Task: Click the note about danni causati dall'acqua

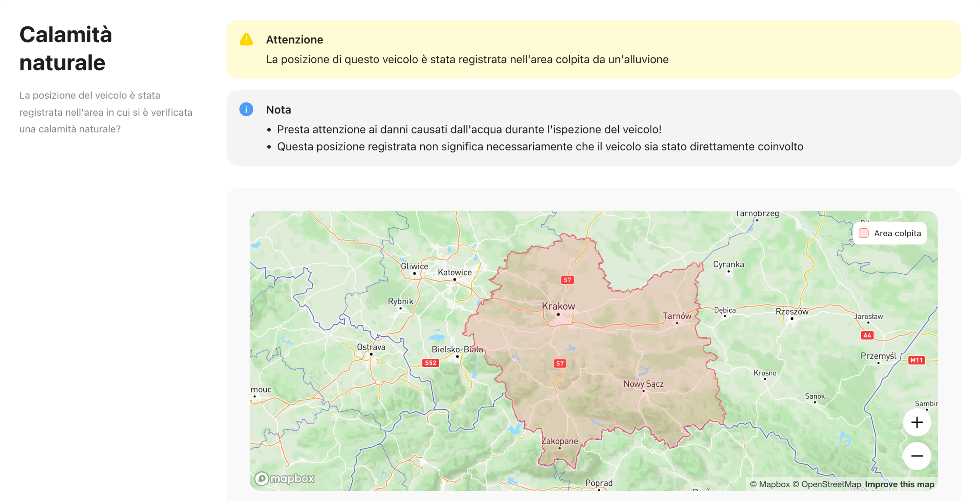Action: (x=469, y=129)
